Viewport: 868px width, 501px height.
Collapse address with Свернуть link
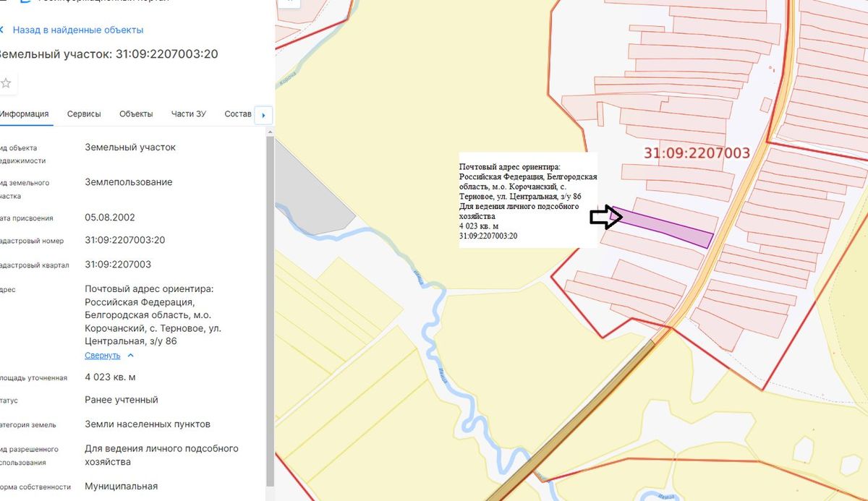coord(103,356)
